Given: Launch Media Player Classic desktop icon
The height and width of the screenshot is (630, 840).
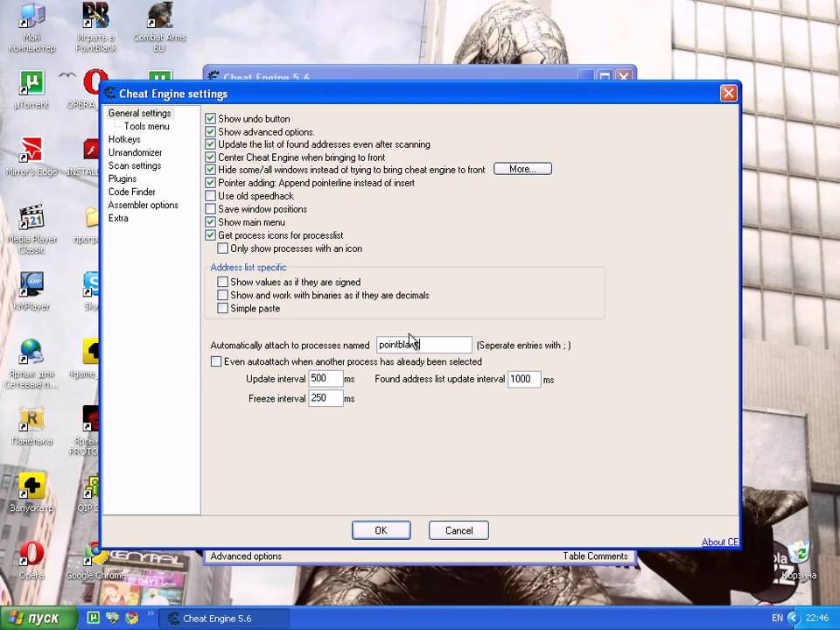Looking at the screenshot, I should (x=31, y=229).
